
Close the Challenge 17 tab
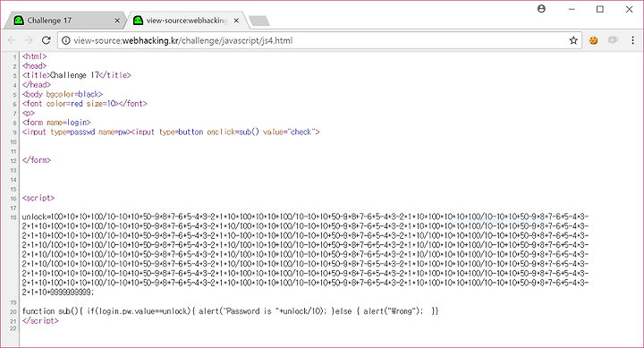coord(117,21)
